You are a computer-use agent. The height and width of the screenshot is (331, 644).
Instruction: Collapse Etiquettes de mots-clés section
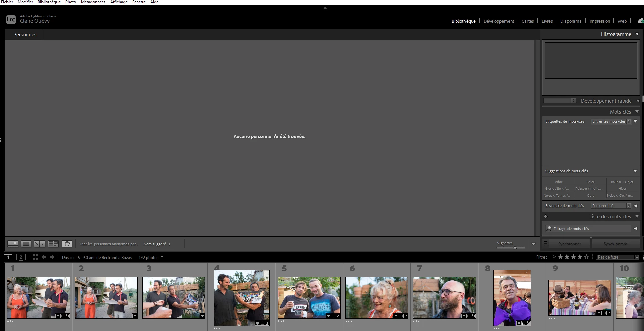(x=635, y=121)
